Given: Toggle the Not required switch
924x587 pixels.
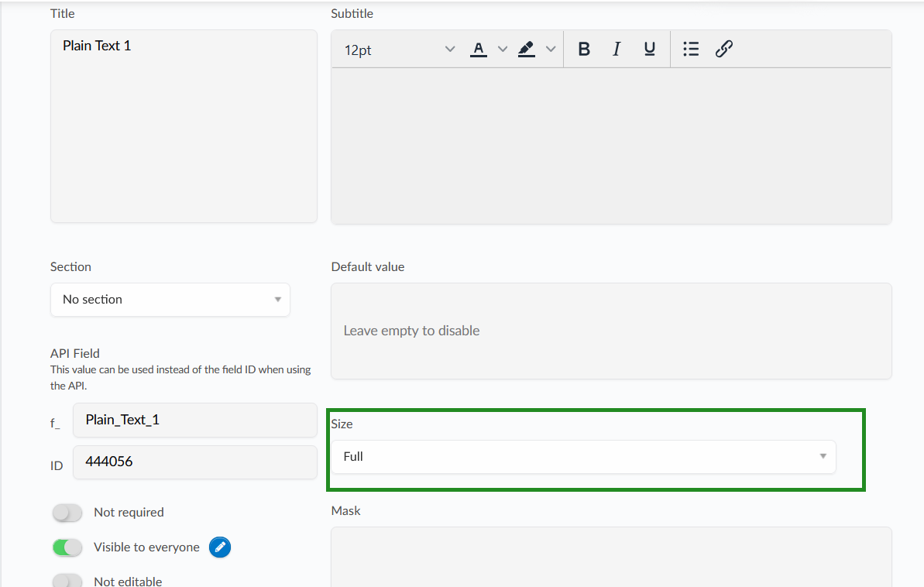Looking at the screenshot, I should (67, 513).
